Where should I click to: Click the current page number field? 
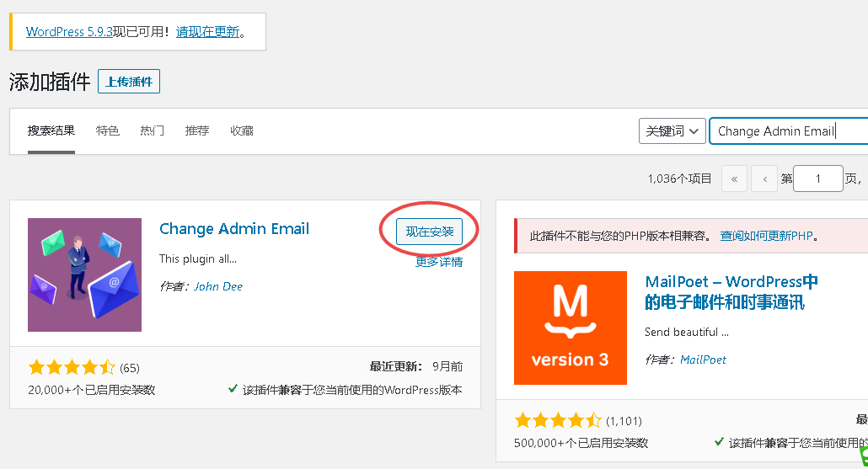817,179
